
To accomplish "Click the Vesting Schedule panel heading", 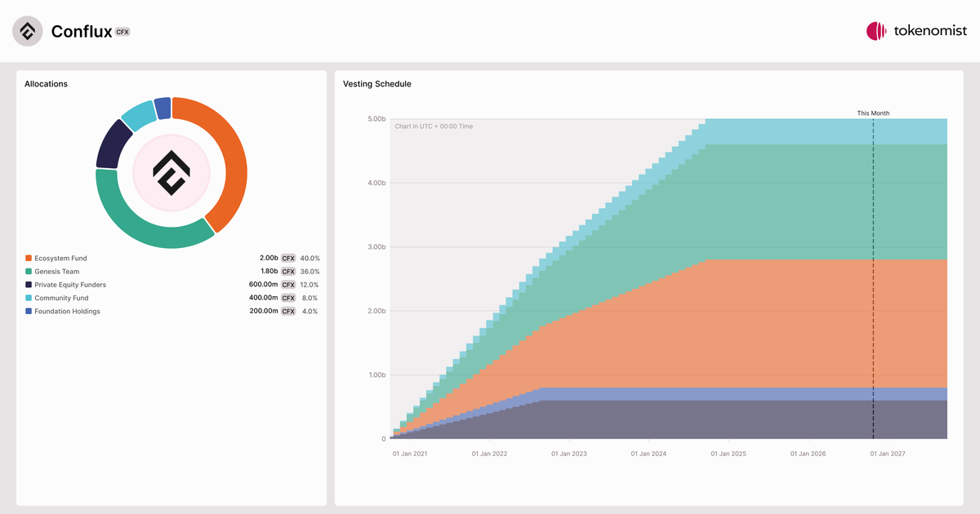I will [377, 84].
